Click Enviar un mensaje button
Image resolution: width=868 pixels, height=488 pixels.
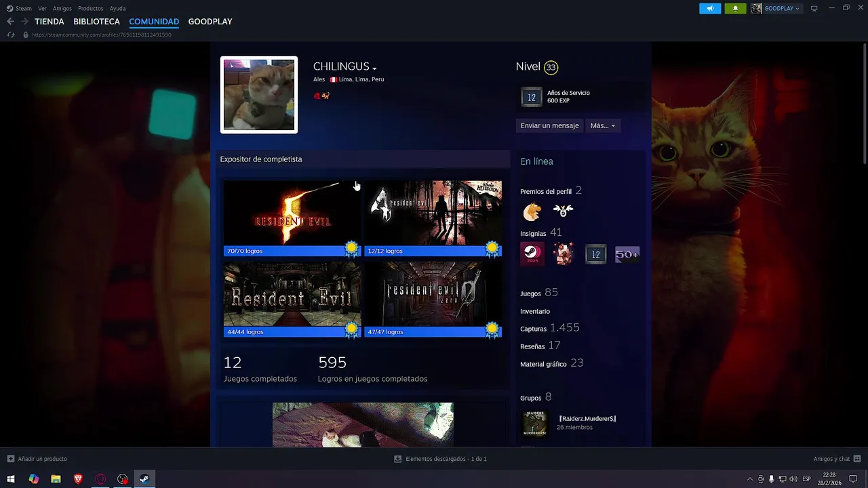pos(550,125)
